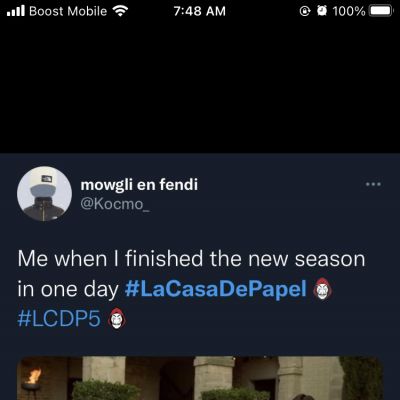Screen dimensions: 400x400
Task: Open the #LCDP5 hashtag link
Action: pos(59,318)
